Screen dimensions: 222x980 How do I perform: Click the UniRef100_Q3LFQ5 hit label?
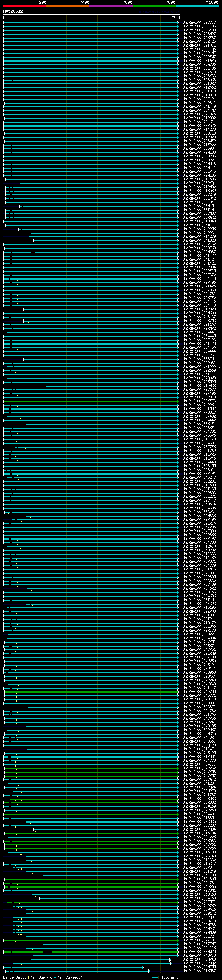(x=199, y=68)
